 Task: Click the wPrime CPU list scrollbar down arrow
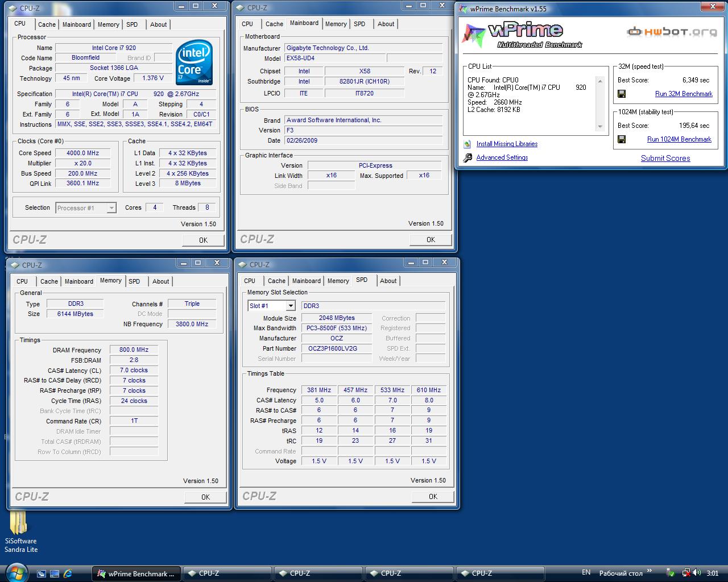(x=599, y=127)
